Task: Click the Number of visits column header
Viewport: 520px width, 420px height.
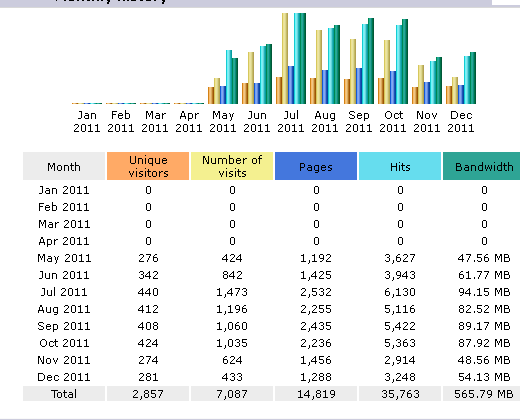Action: click(232, 166)
